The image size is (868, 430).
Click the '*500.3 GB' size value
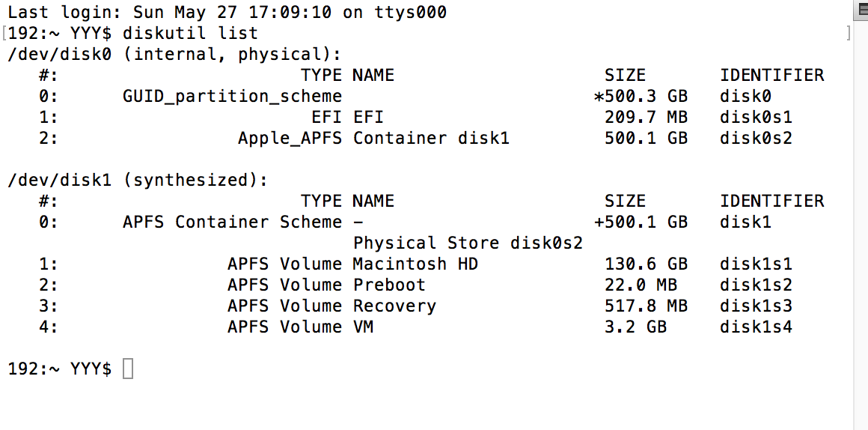[641, 97]
